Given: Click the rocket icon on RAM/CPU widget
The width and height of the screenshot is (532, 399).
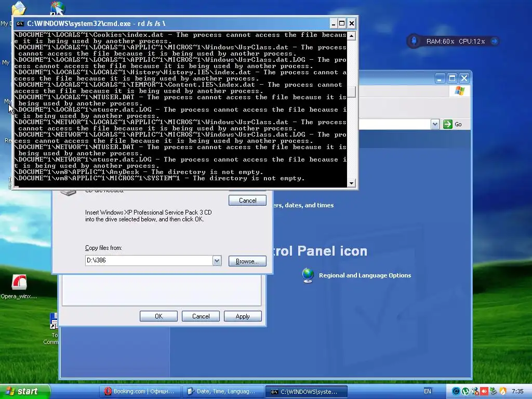Looking at the screenshot, I should coord(414,41).
